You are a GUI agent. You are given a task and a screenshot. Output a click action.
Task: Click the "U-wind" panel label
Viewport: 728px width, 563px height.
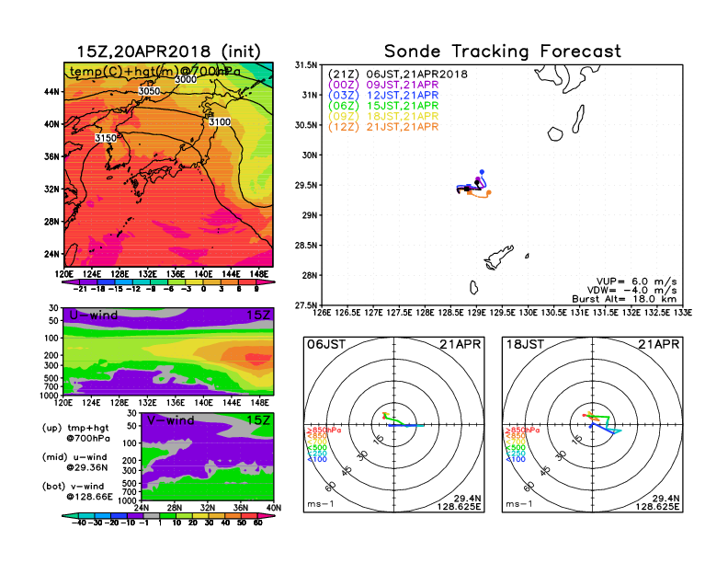(94, 316)
